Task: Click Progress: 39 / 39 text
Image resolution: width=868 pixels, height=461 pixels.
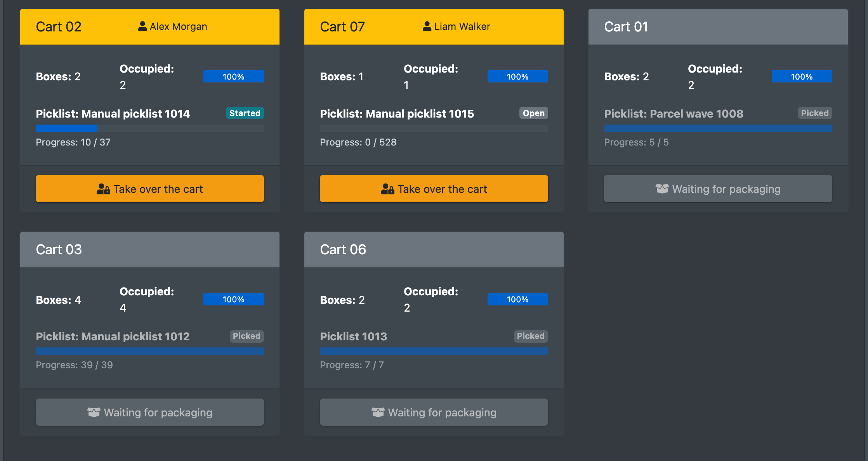Action: 74,365
